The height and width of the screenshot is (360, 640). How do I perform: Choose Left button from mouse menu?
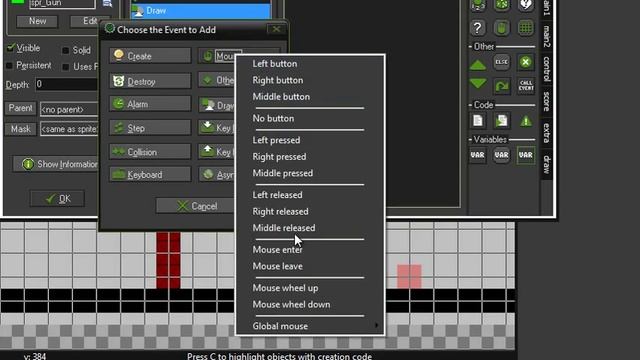[275, 64]
